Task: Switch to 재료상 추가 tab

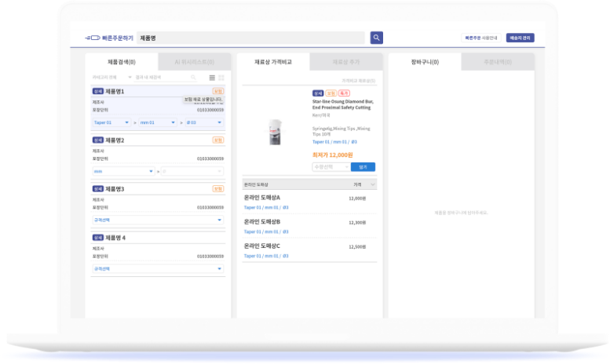Action: (346, 62)
